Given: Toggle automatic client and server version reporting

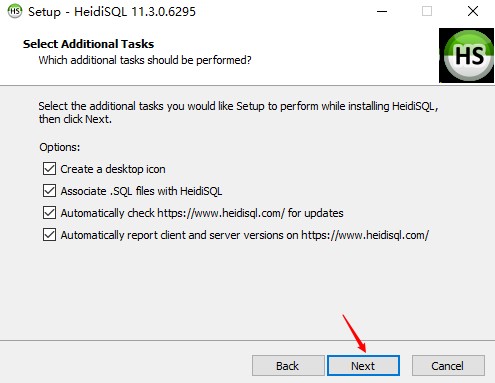Looking at the screenshot, I should tap(49, 235).
